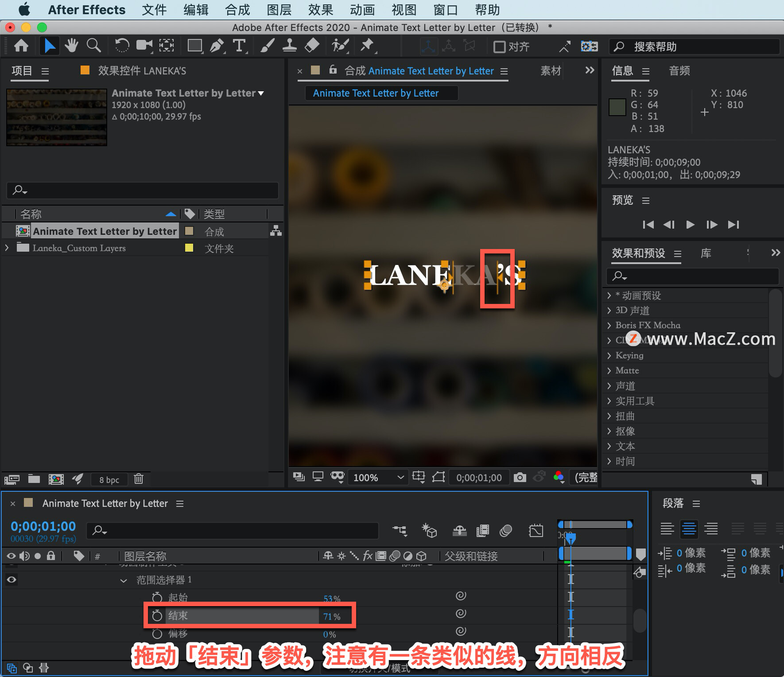Click the 效果和预设 search field
This screenshot has width=784, height=677.
(x=692, y=276)
